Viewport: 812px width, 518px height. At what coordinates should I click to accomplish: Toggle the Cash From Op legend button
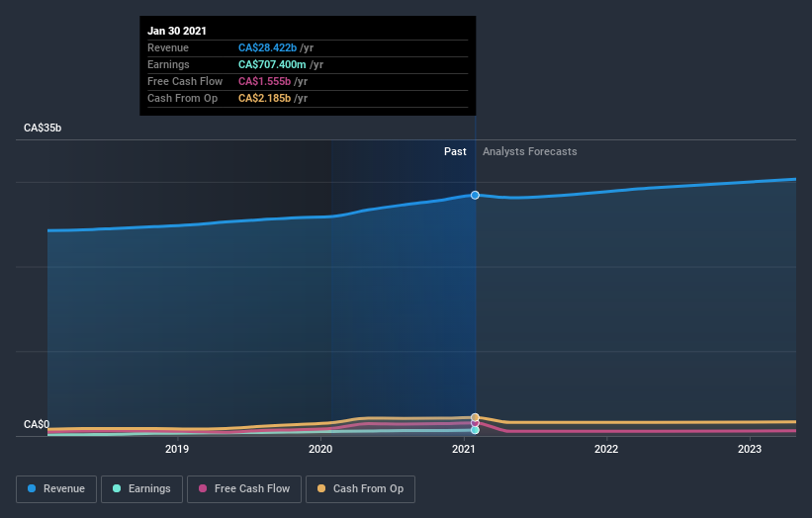360,489
